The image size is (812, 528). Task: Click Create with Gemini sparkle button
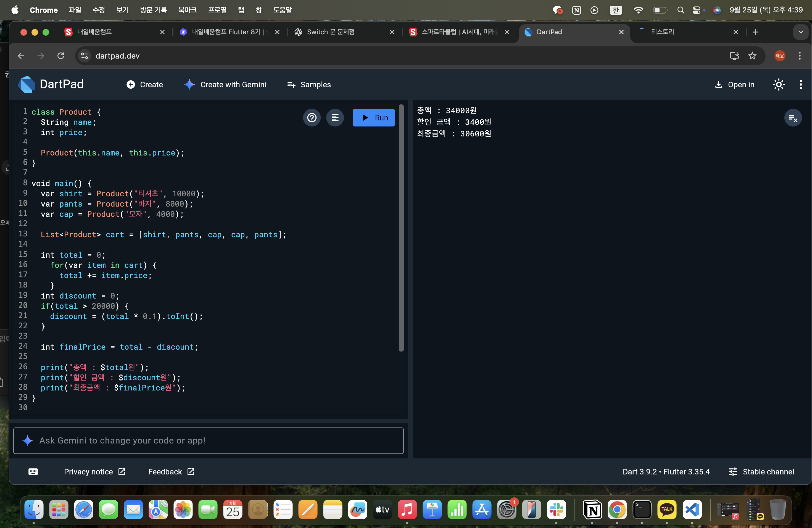click(x=225, y=85)
